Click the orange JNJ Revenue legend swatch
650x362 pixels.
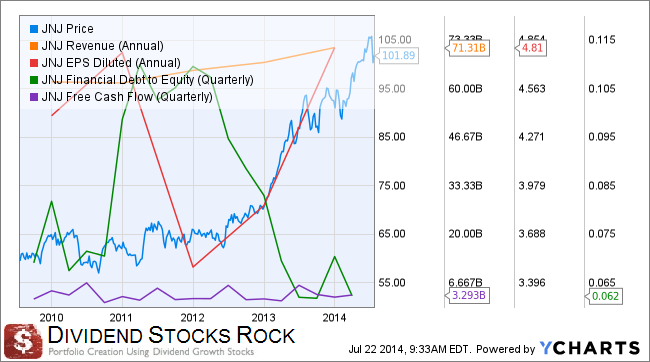[34, 46]
